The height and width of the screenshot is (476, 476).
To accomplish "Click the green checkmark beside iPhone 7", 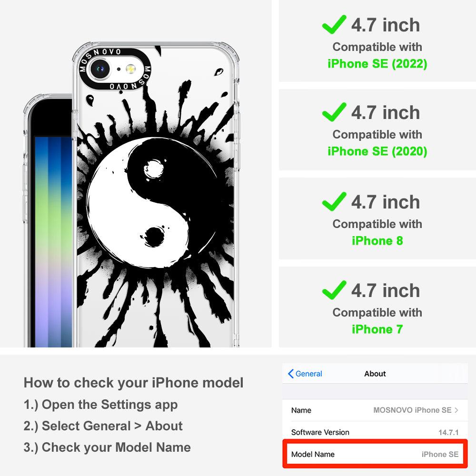I will click(334, 290).
